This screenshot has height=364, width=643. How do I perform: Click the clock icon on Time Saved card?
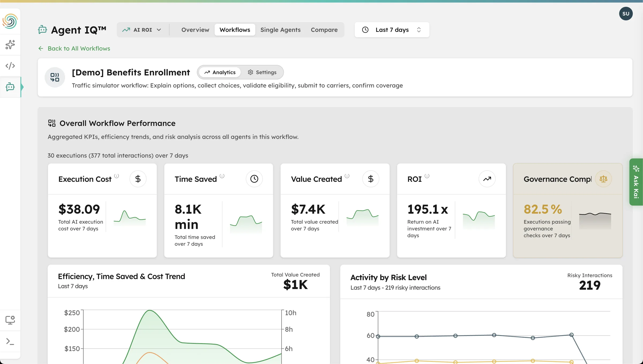coord(254,179)
